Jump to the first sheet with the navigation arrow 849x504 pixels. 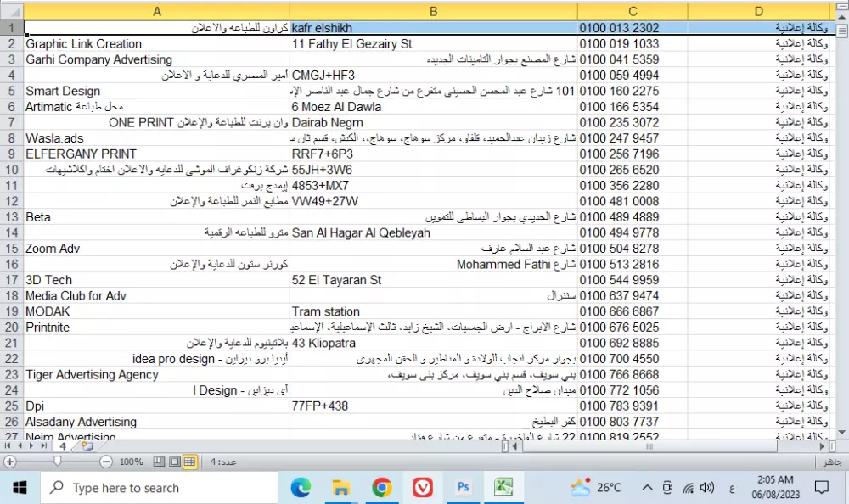click(x=8, y=446)
